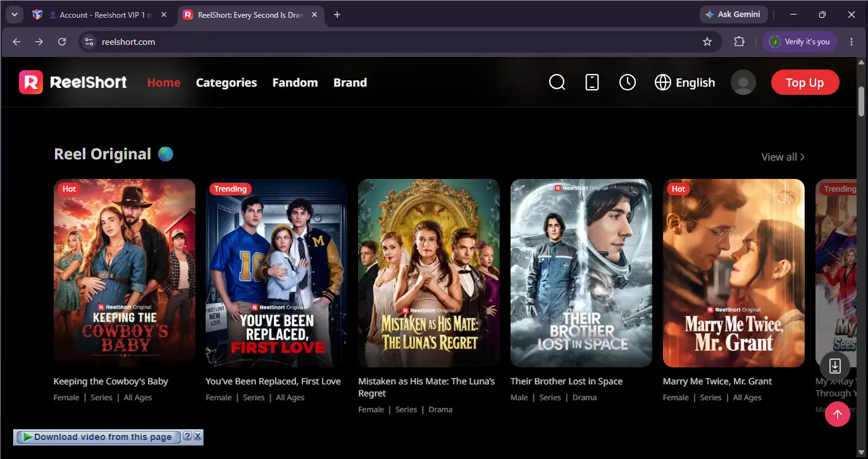Viewport: 868px width, 459px height.
Task: Click the You've Been Replaced, First Love poster
Action: (x=276, y=273)
